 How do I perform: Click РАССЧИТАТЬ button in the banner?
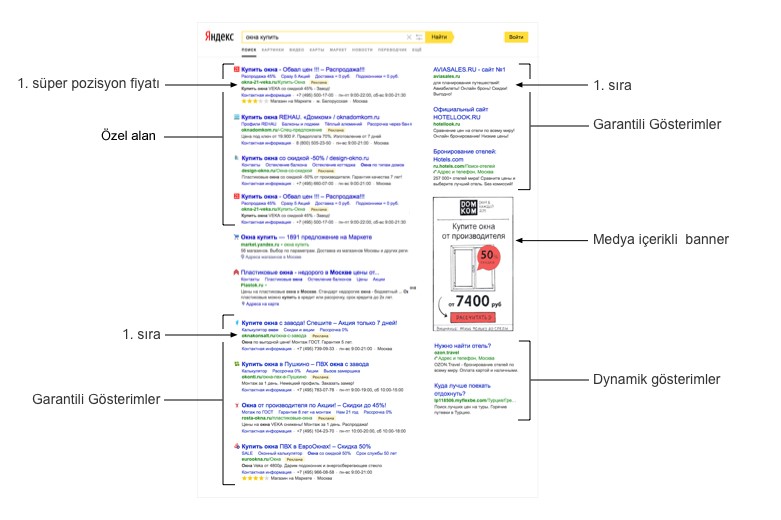point(473,317)
